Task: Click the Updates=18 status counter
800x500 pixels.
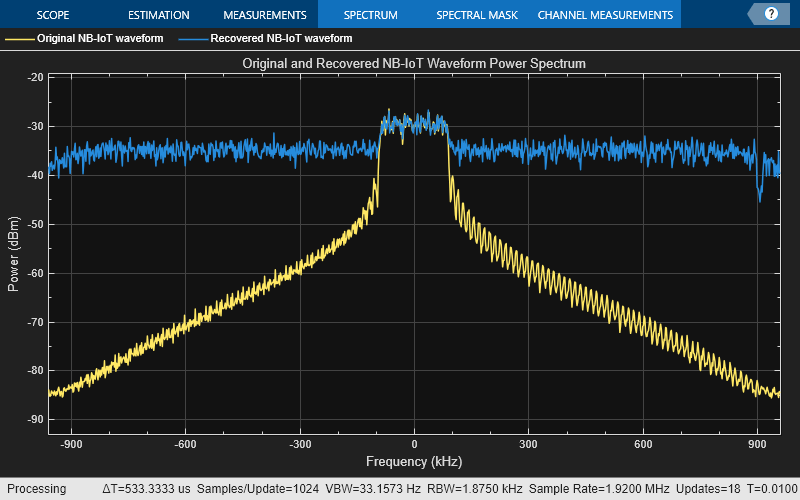Action: [x=708, y=489]
